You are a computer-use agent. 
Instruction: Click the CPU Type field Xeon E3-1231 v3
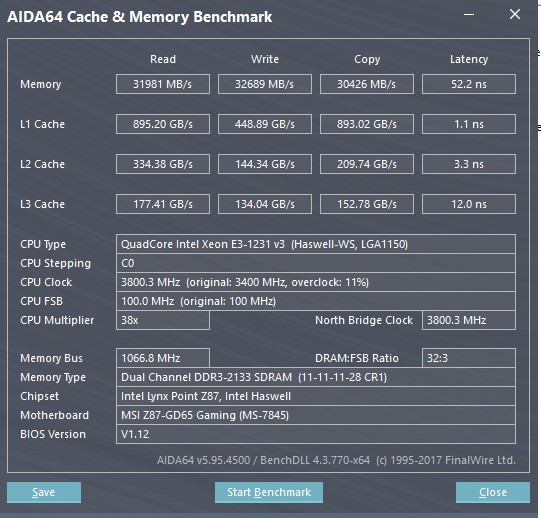coord(316,244)
